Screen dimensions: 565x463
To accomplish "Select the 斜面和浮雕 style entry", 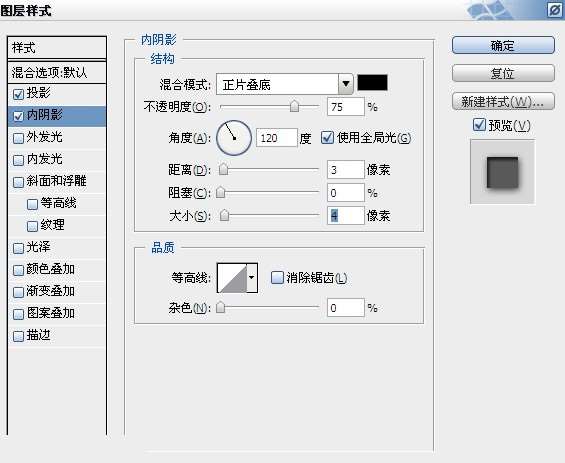I will 57,181.
